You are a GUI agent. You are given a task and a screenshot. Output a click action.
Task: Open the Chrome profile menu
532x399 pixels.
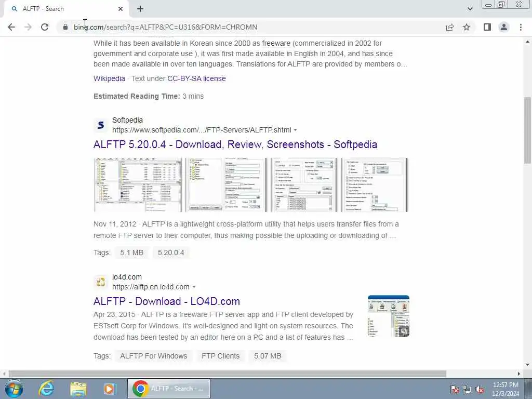pos(504,27)
